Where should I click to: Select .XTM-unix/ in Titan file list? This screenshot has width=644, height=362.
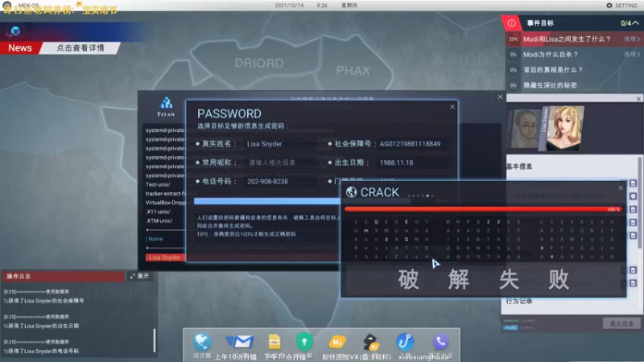click(x=159, y=220)
